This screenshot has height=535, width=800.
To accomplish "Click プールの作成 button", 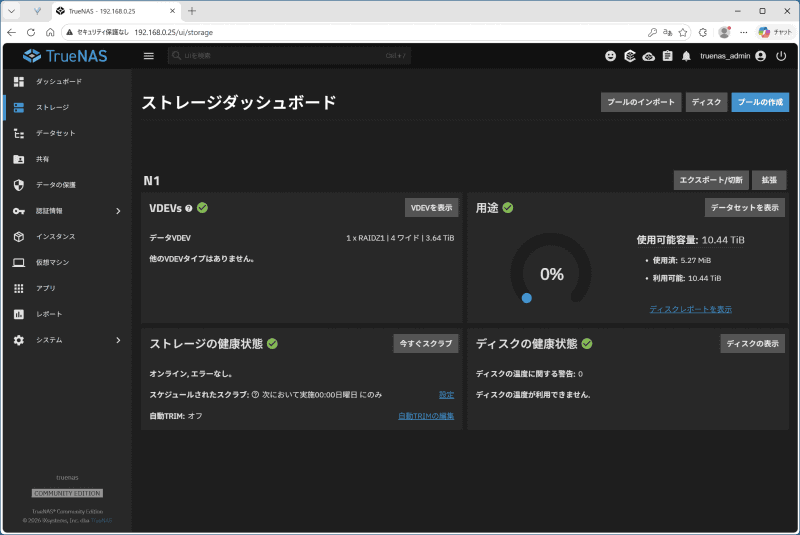I will 760,102.
